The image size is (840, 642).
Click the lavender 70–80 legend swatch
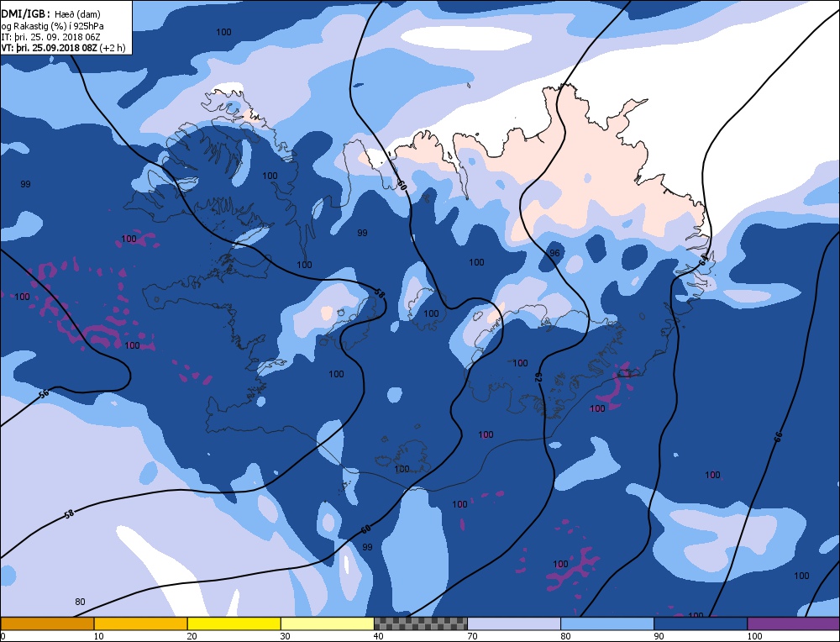coord(514,624)
